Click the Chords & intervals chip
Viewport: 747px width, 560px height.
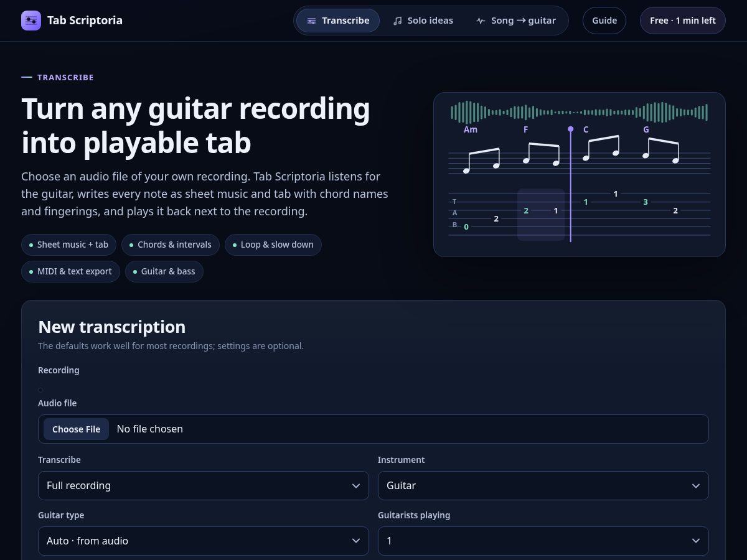[x=171, y=245]
